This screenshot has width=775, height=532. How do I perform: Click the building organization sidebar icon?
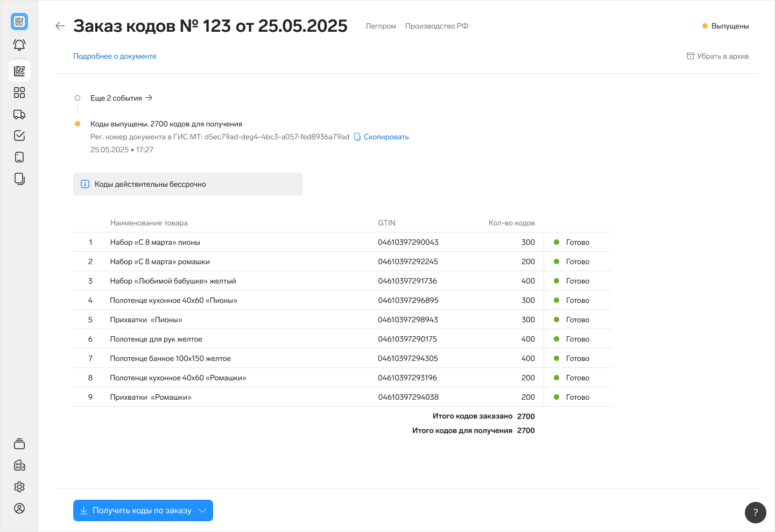point(19,465)
